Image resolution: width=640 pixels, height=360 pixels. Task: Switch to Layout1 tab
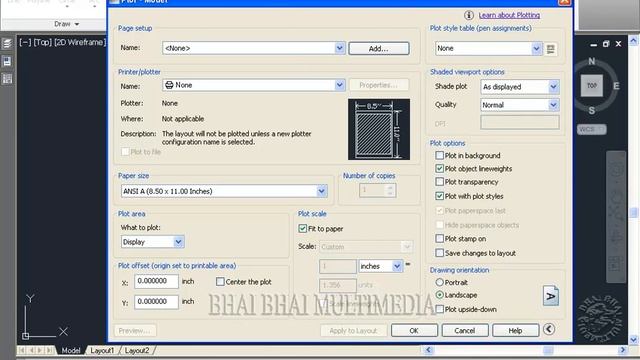(x=102, y=350)
